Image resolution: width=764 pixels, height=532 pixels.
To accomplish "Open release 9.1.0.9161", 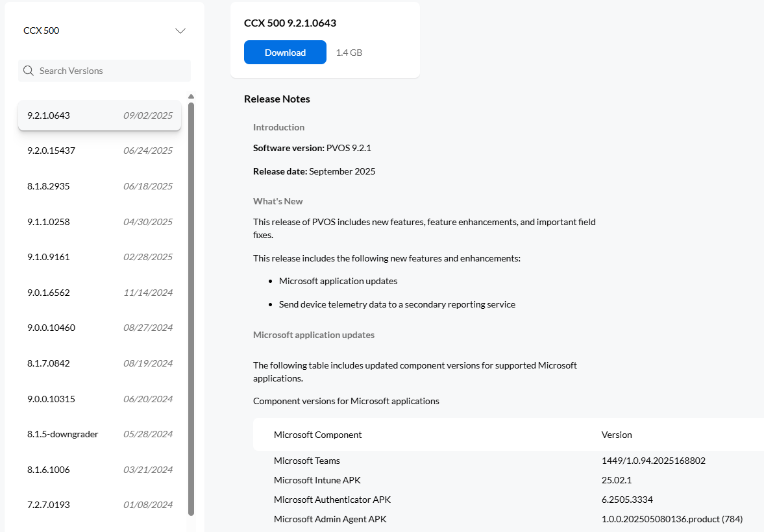I will tap(97, 256).
